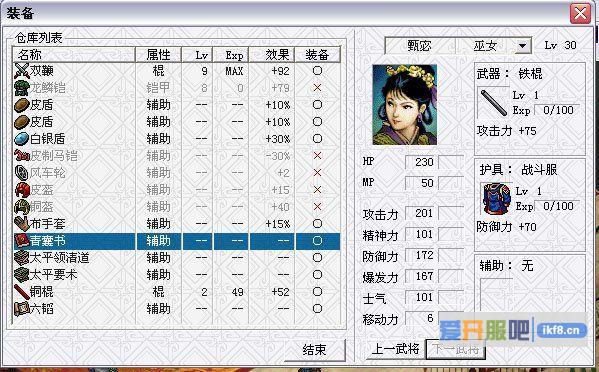Click equip circle for 太平要术 row
This screenshot has height=372, width=599.
[x=317, y=275]
